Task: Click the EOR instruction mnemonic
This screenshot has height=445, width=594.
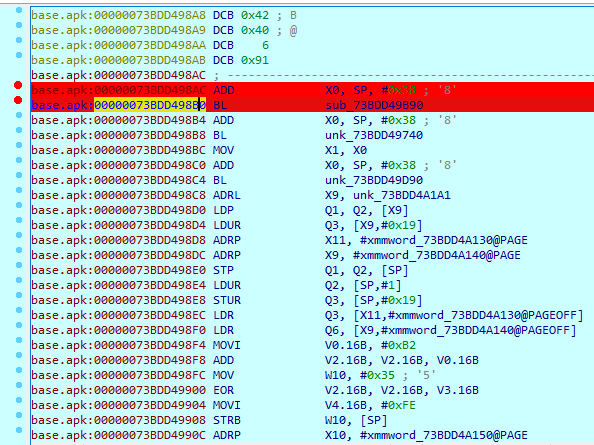Action: coord(223,390)
